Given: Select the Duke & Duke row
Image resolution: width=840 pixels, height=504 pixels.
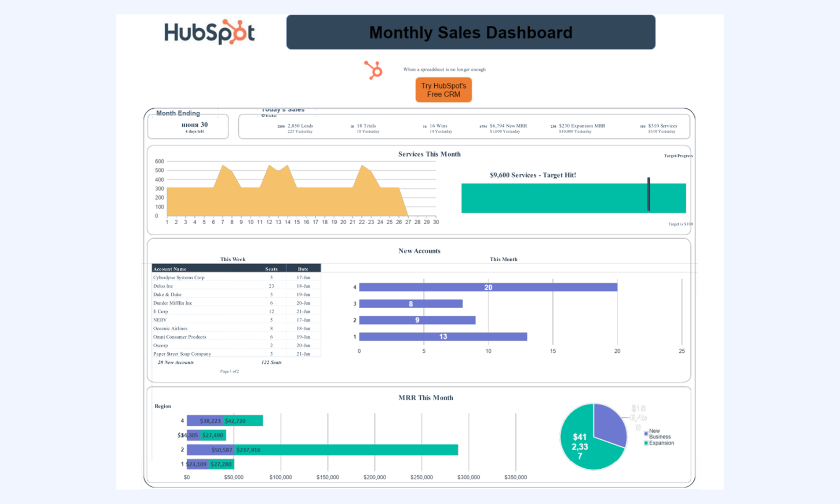Looking at the screenshot, I should coord(236,294).
